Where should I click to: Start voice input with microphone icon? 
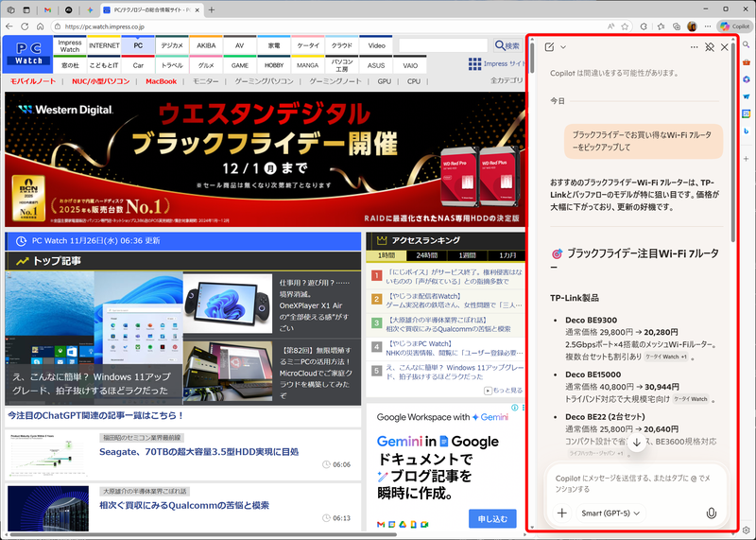pos(711,513)
